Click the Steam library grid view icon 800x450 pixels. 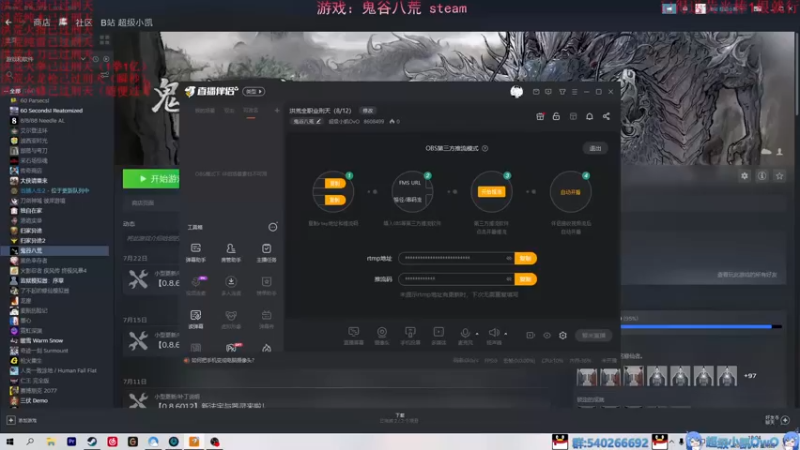(x=105, y=39)
